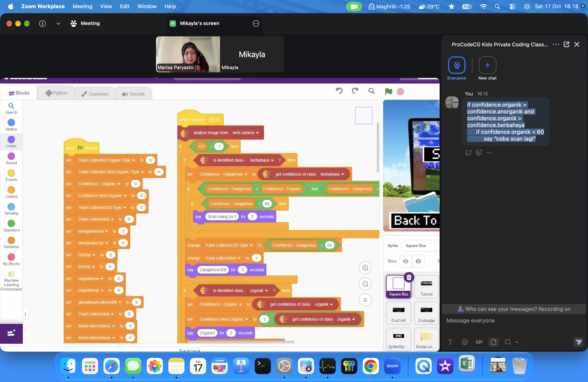Add a reaction to the chat message
The image size is (588, 382).
pos(479,152)
